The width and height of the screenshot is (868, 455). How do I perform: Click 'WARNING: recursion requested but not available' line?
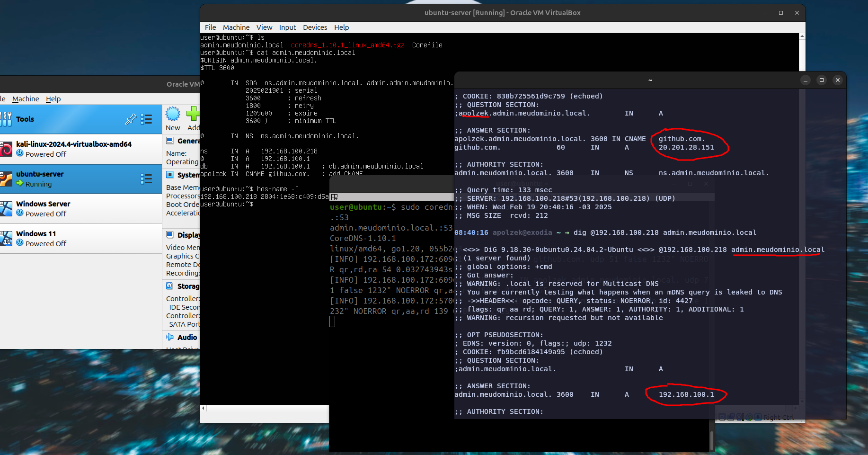558,318
